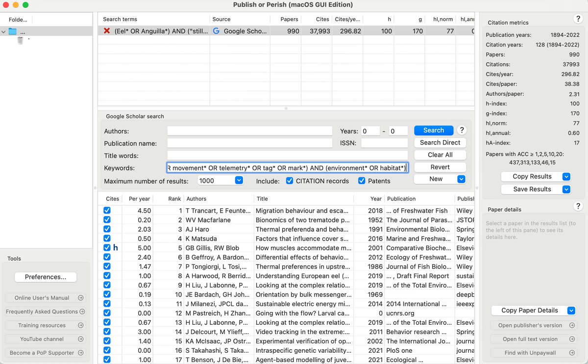The height and width of the screenshot is (364, 588).
Task: Click arrow icon on Open full text version
Action: click(x=572, y=339)
